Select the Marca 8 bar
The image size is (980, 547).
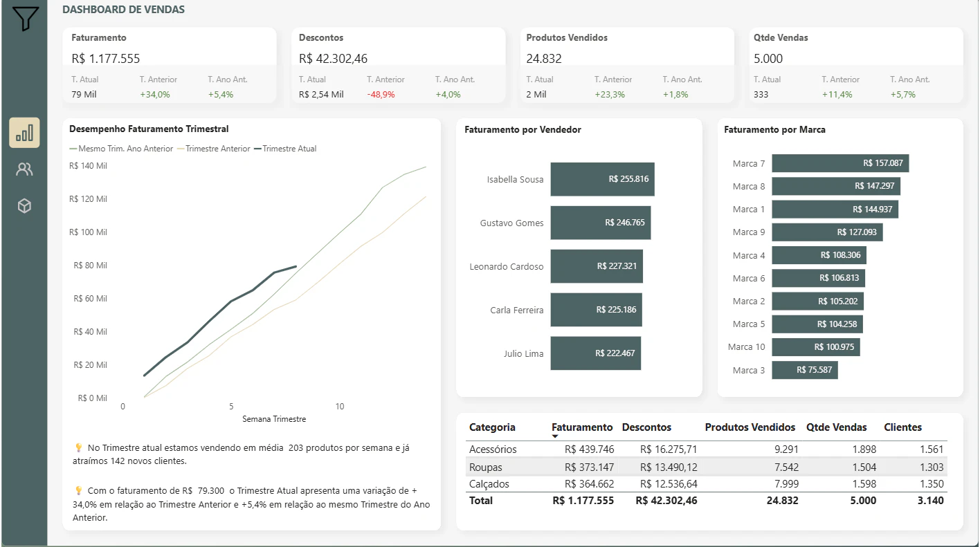pyautogui.click(x=836, y=186)
